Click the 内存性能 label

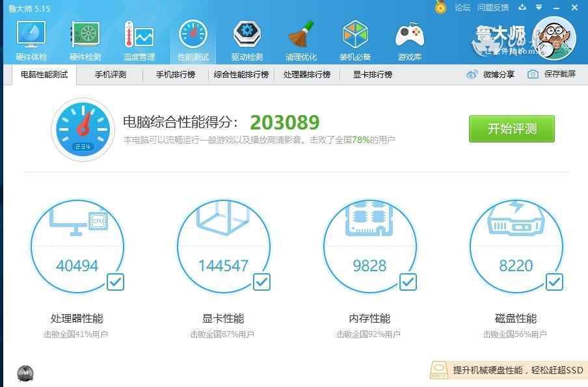point(369,318)
